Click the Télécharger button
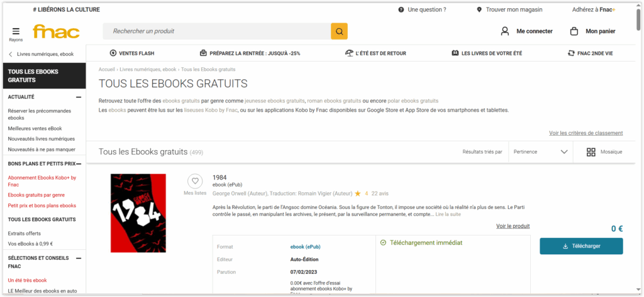This screenshot has width=644, height=297. click(x=581, y=246)
